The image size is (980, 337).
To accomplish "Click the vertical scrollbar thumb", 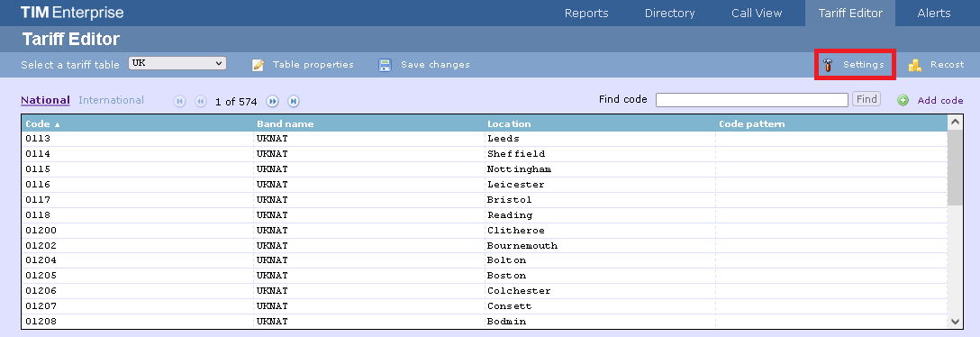I will point(955,168).
